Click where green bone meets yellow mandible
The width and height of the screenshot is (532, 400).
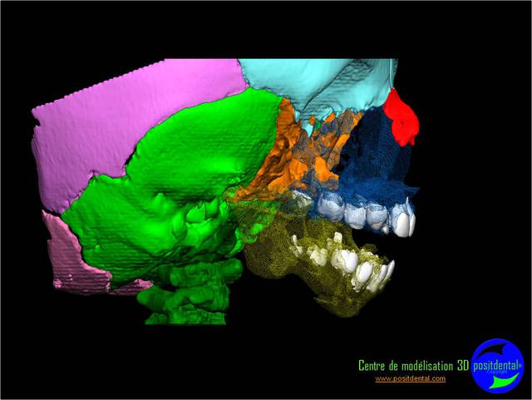point(248,241)
